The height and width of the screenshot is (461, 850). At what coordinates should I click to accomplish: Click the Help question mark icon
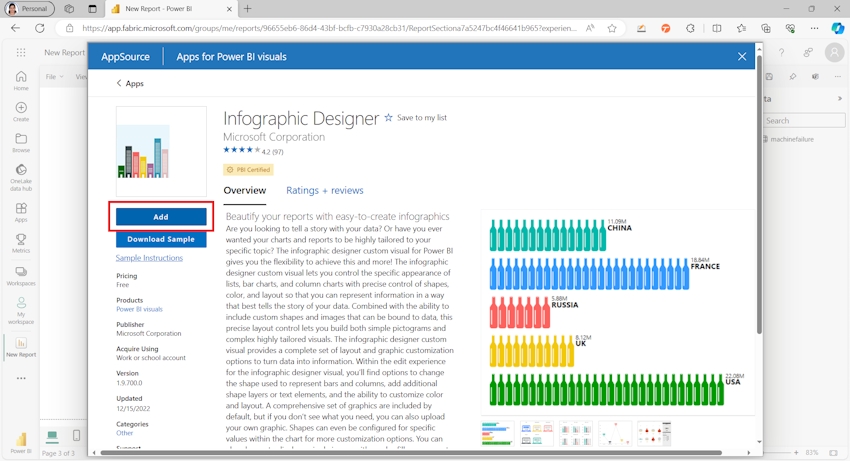click(781, 52)
